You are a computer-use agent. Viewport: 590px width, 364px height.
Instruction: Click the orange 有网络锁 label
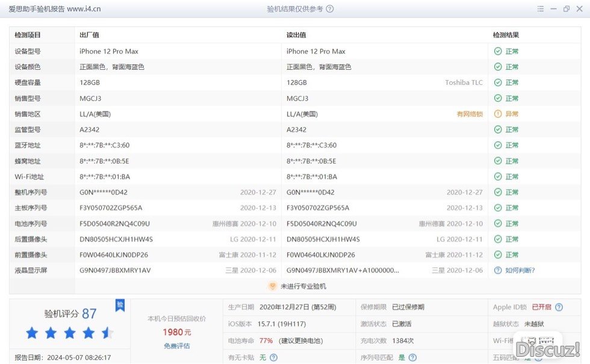click(x=470, y=114)
